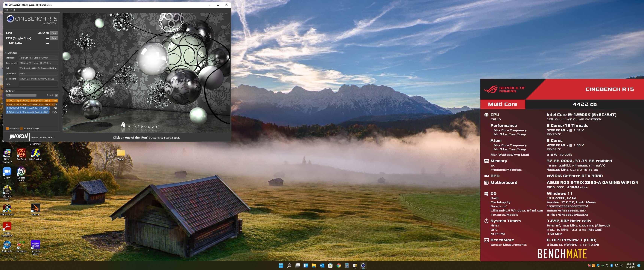The width and height of the screenshot is (644, 270).
Task: Open Nikon Transfer 2 desktop shortcut
Action: point(7,156)
